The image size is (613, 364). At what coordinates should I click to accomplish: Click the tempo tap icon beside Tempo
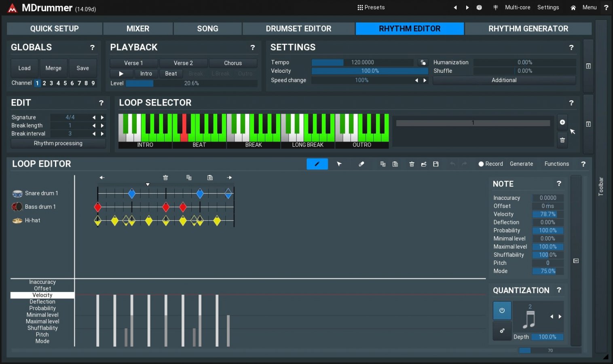(x=423, y=62)
